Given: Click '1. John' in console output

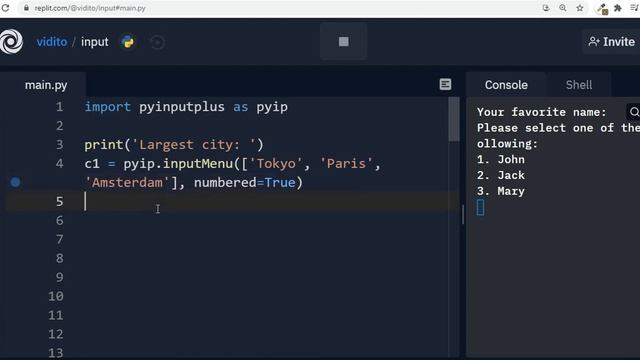Looking at the screenshot, I should (x=501, y=159).
